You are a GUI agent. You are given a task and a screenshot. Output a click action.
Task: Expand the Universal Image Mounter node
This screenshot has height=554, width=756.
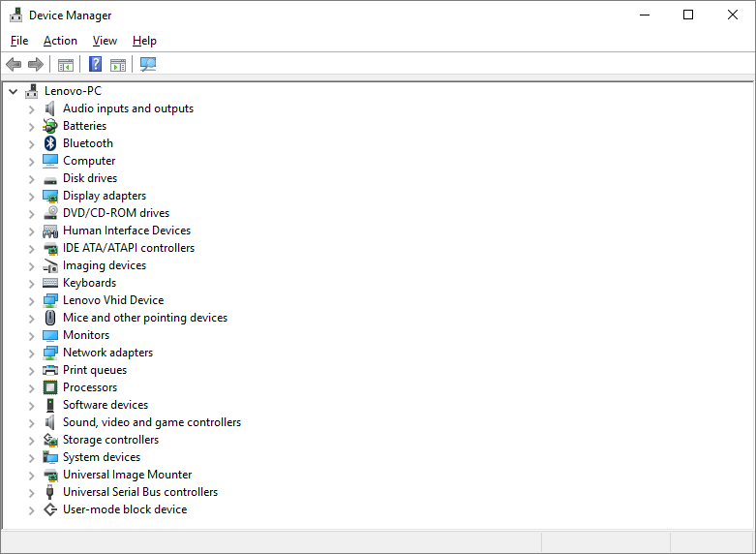(x=31, y=476)
